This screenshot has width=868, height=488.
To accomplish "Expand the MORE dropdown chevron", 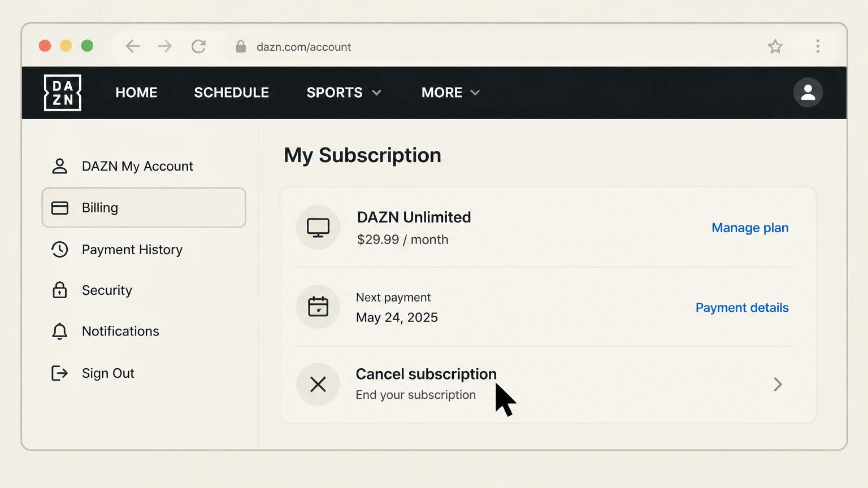I will [x=475, y=93].
